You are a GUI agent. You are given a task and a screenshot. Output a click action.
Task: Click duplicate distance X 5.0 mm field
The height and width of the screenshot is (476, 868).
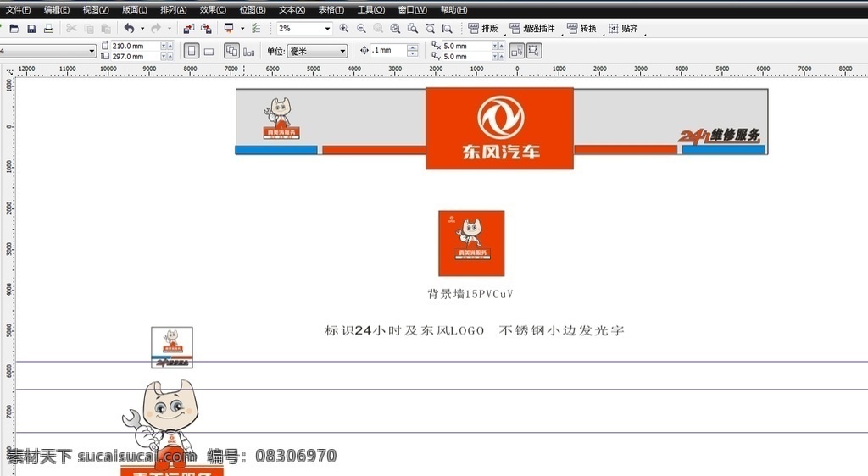coord(466,46)
